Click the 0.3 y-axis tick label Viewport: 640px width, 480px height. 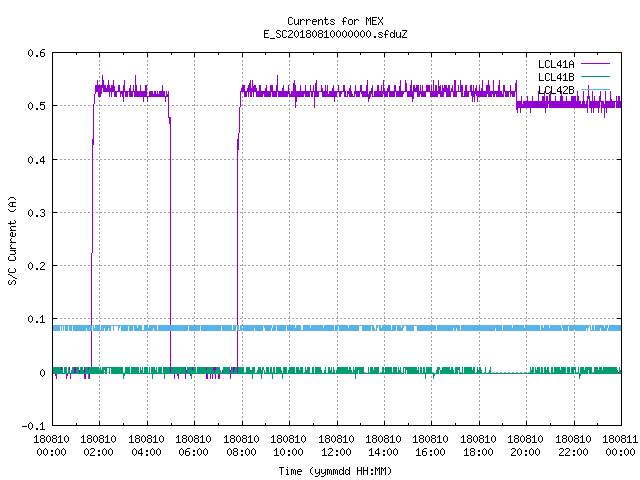[36, 213]
